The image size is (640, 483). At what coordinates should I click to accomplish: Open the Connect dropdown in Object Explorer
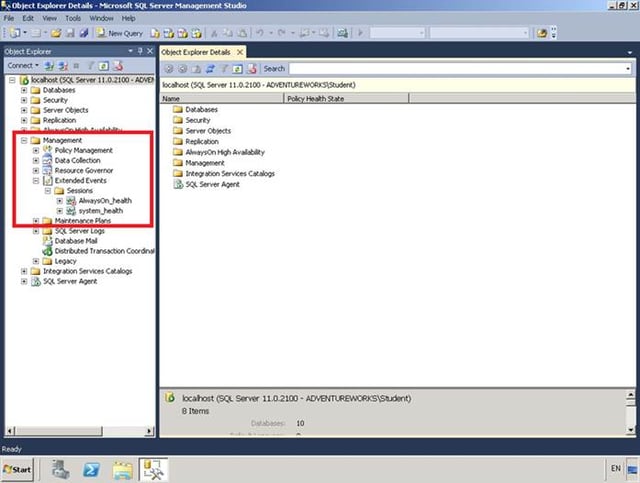pyautogui.click(x=23, y=66)
